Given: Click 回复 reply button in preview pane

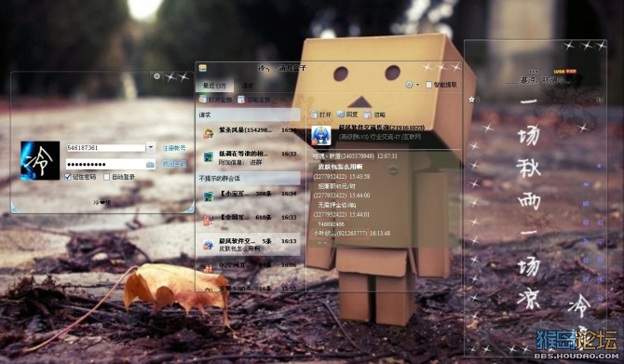Looking at the screenshot, I should (x=347, y=115).
